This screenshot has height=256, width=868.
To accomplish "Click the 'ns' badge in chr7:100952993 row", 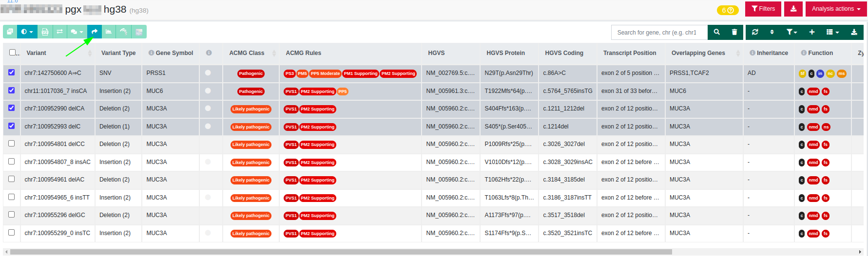I will pos(826,127).
